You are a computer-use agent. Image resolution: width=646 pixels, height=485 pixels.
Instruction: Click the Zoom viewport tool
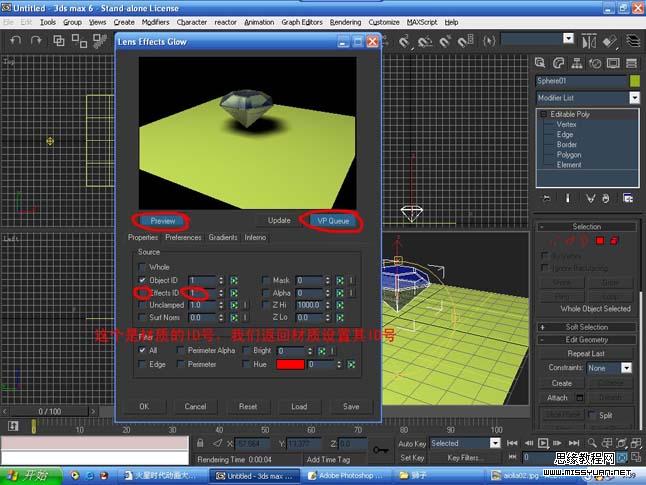tap(592, 443)
